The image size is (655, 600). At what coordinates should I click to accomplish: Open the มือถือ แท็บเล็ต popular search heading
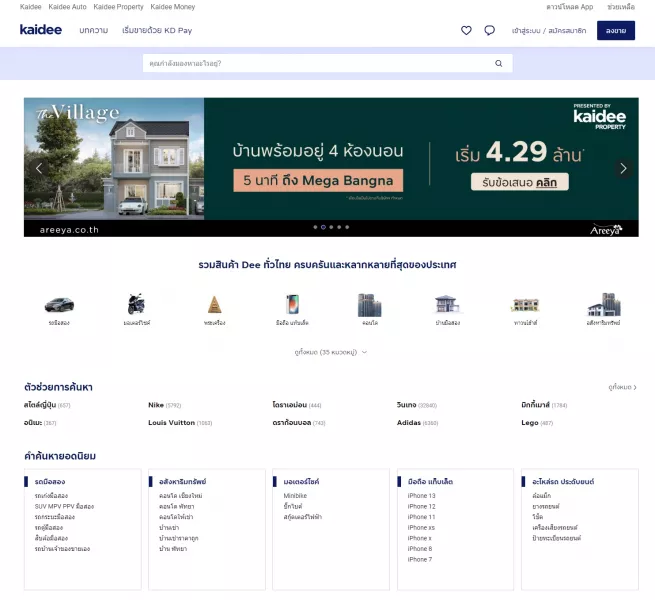click(x=430, y=482)
